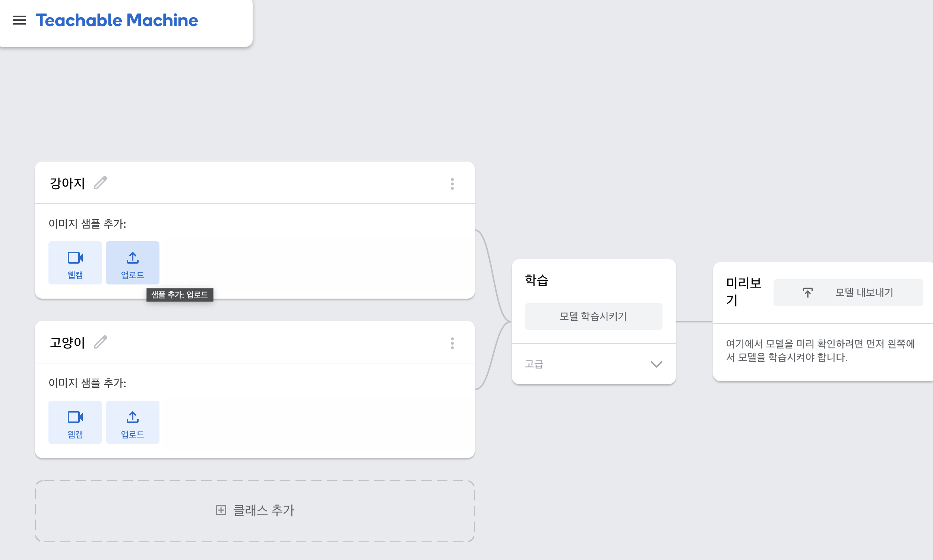Click the 학습 panel heading
This screenshot has height=560, width=933.
[537, 280]
